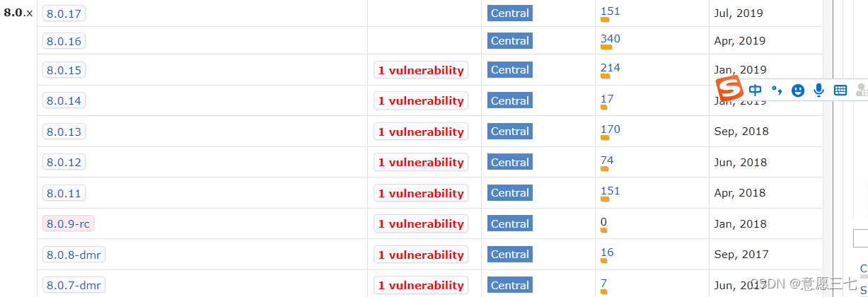This screenshot has height=297, width=868.
Task: Click the 1 vulnerability badge for 8.0.7-dmr
Action: tap(421, 285)
